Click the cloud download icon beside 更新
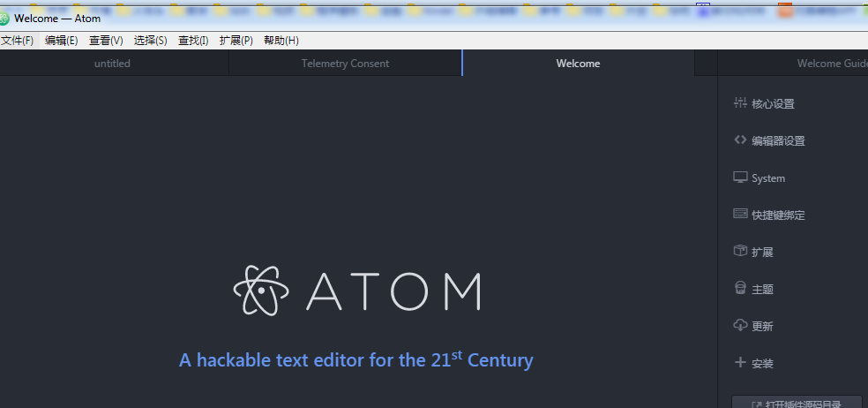868x408 pixels. [740, 325]
